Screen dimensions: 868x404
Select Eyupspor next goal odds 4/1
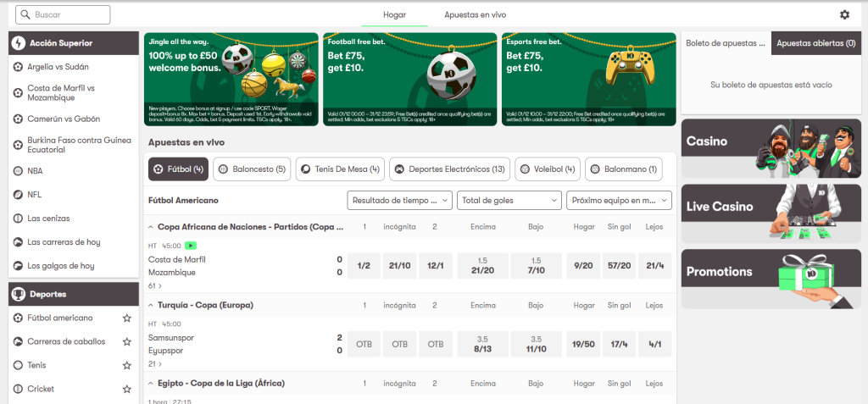[x=654, y=344]
